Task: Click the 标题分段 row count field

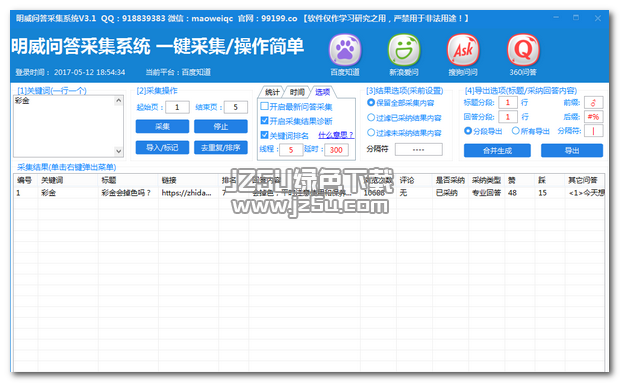Action: [x=508, y=103]
